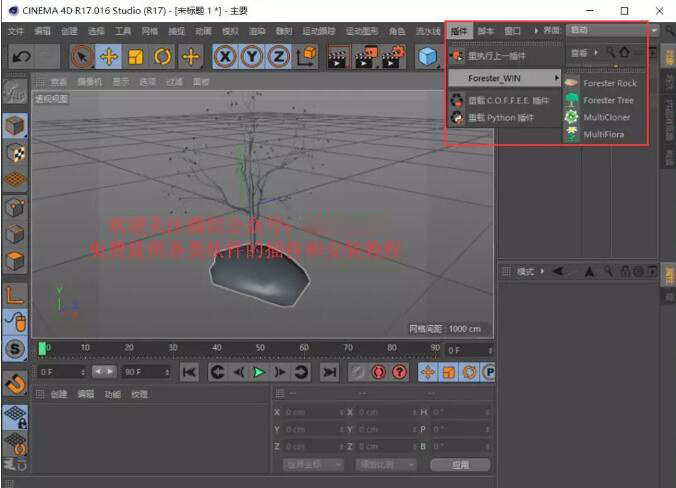Open the 文件 menu
The width and height of the screenshot is (676, 488).
coord(16,31)
